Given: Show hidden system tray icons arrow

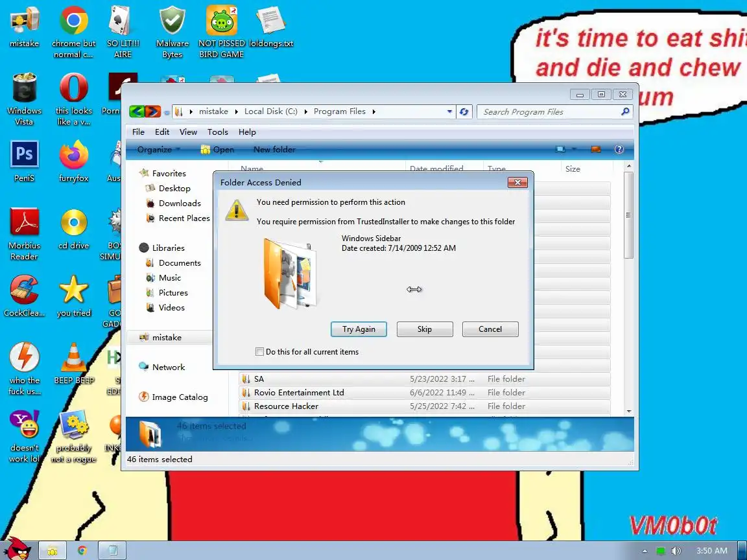Looking at the screenshot, I should point(645,551).
